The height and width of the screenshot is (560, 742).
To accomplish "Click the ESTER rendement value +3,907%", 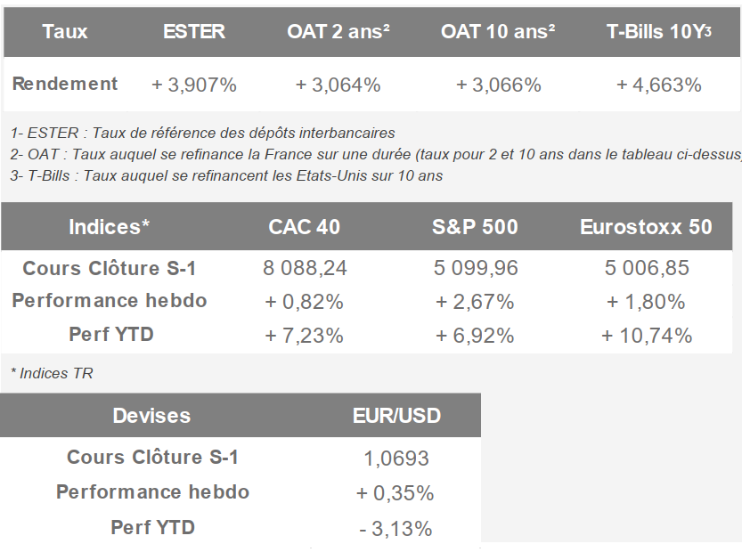I will 194,85.
